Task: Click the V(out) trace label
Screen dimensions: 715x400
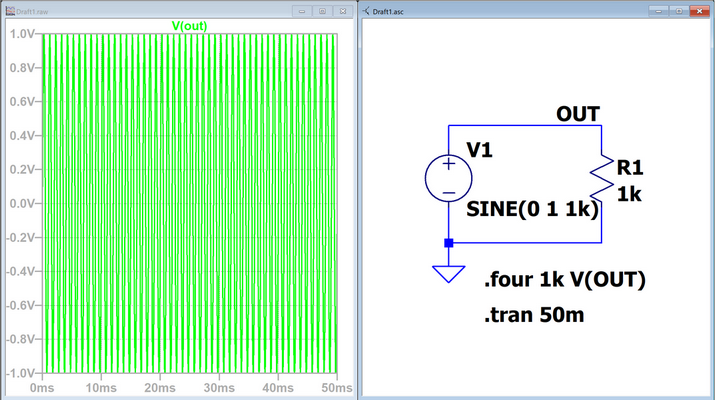Action: pyautogui.click(x=189, y=25)
